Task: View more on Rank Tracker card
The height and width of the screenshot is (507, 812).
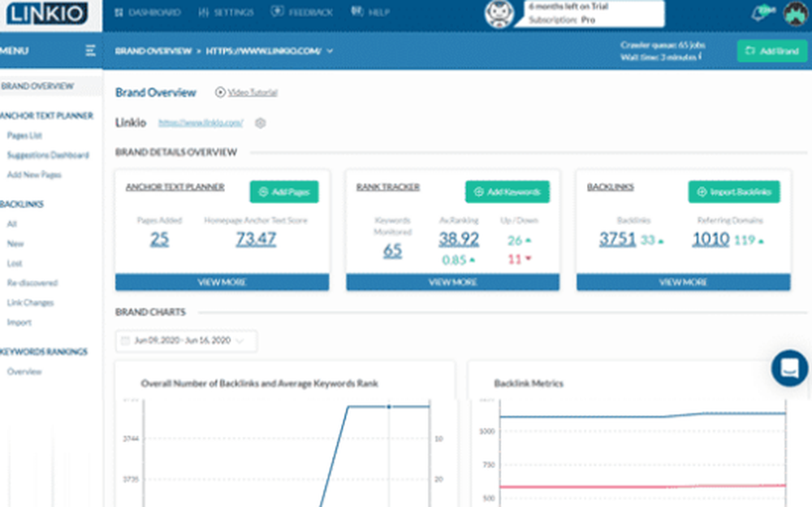Action: [452, 282]
